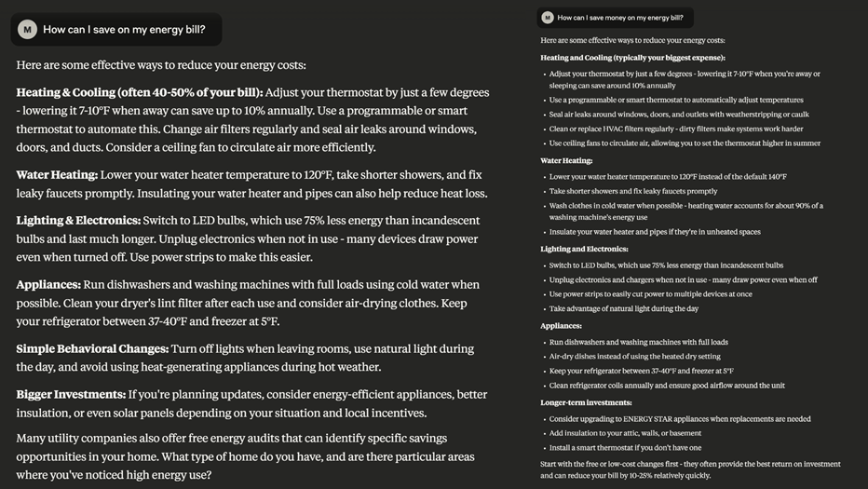
Task: Click the "Simple Behavioral Changes:" heading
Action: tap(92, 349)
